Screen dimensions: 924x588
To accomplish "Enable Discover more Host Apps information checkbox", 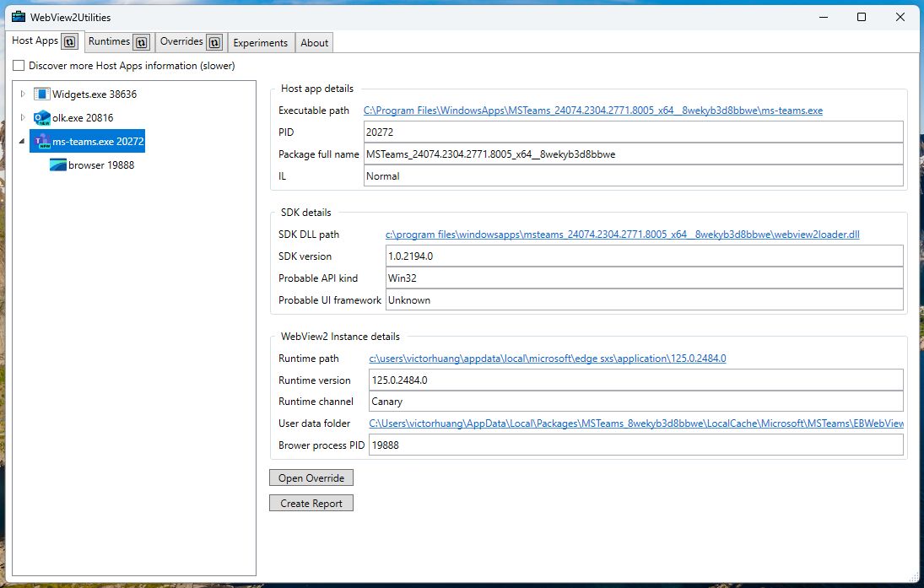I will click(x=19, y=66).
